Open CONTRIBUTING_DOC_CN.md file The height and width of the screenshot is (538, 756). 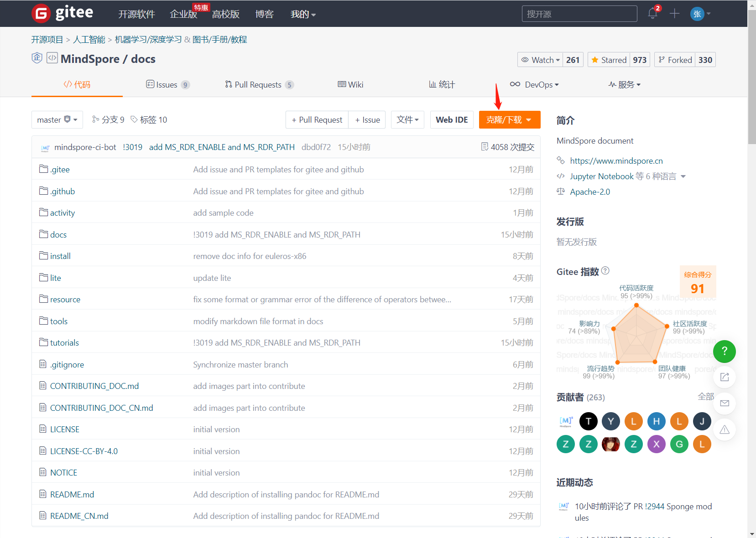101,408
